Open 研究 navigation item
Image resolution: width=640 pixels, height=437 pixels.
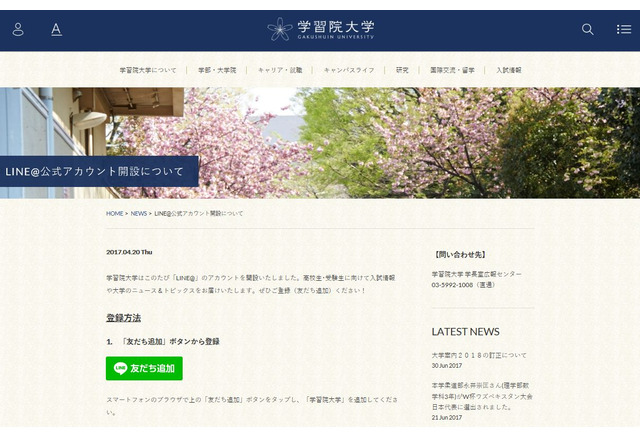tap(402, 70)
